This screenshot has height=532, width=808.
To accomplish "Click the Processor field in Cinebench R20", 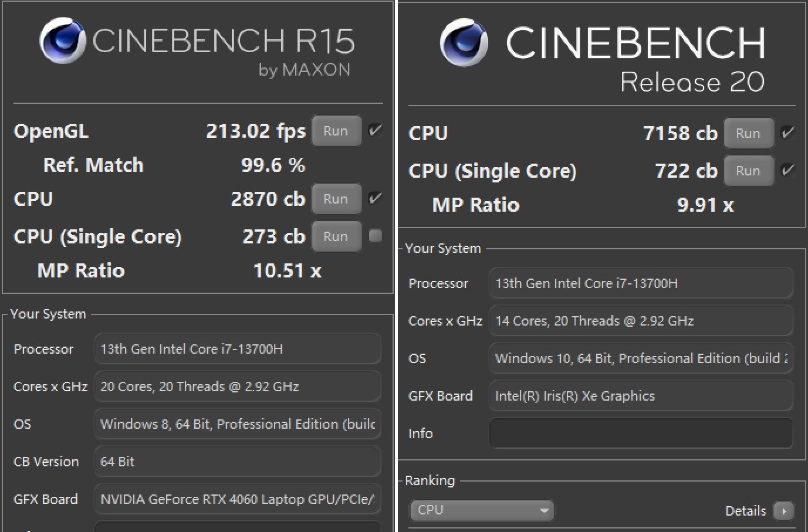I will pos(641,283).
